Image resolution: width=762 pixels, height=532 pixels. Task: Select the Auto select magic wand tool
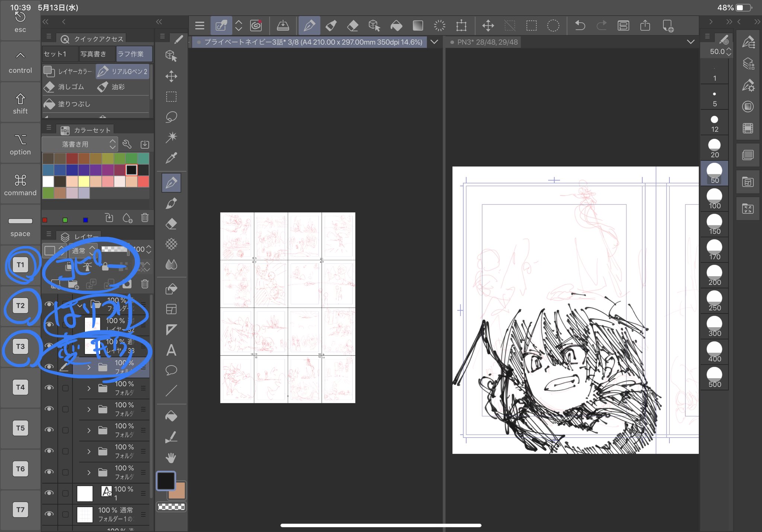(x=171, y=137)
